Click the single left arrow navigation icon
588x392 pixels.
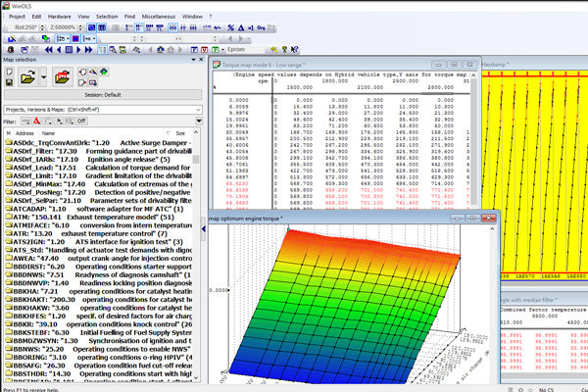pyautogui.click(x=59, y=50)
